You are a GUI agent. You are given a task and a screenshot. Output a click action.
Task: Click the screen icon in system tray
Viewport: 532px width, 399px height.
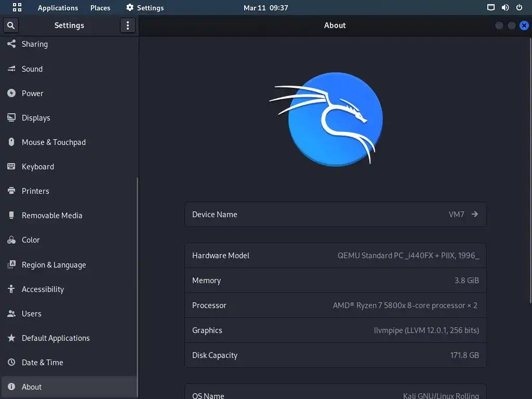491,7
